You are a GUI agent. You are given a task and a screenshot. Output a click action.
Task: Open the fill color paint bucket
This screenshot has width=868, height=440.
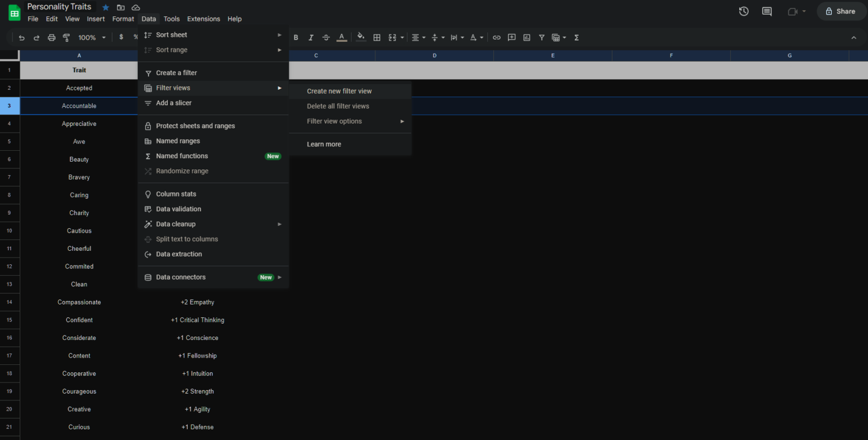pos(361,38)
